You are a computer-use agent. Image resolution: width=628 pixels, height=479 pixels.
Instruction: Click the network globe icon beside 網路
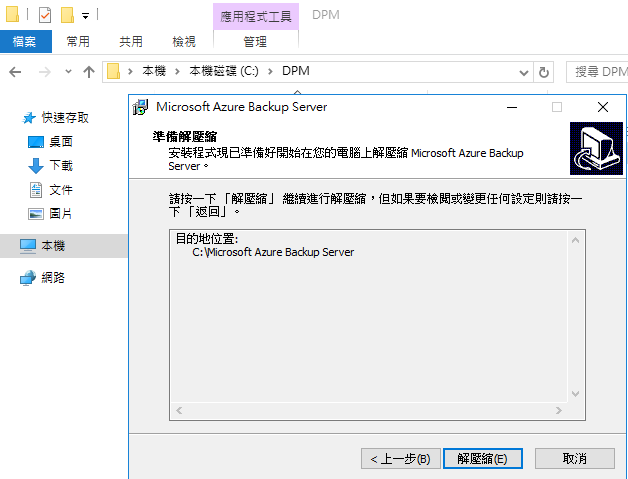(28, 278)
